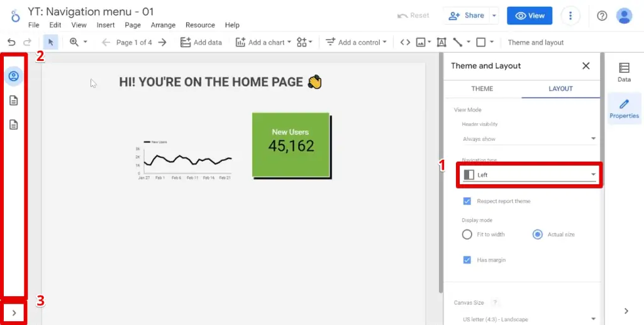644x325 pixels.
Task: Switch to the THEME tab
Action: click(x=482, y=89)
